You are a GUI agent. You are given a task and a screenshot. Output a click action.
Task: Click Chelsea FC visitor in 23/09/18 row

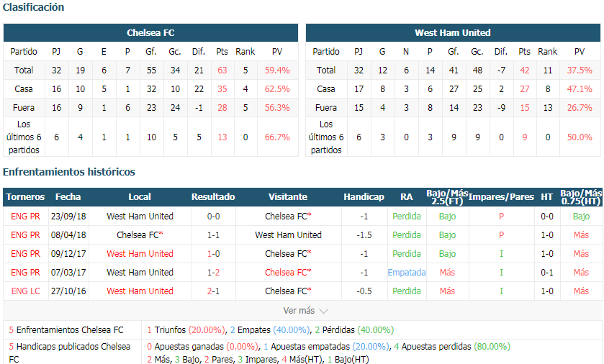pyautogui.click(x=288, y=217)
